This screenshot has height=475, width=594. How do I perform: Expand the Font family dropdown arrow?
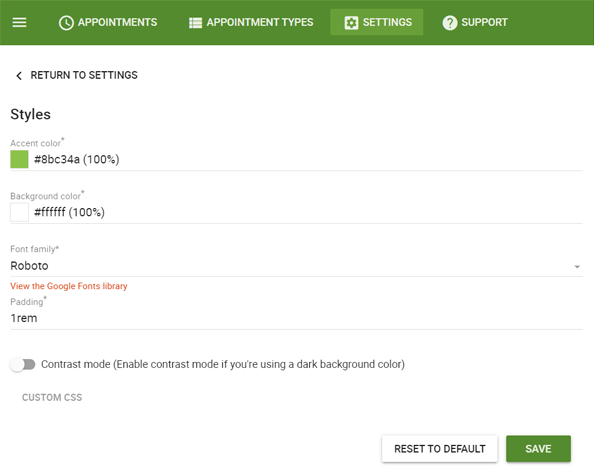click(577, 267)
